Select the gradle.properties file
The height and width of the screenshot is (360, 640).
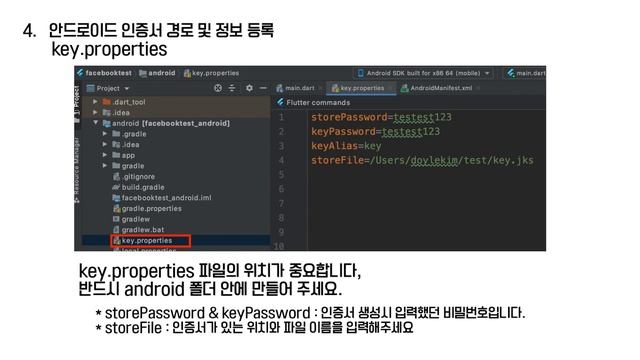(x=176, y=208)
